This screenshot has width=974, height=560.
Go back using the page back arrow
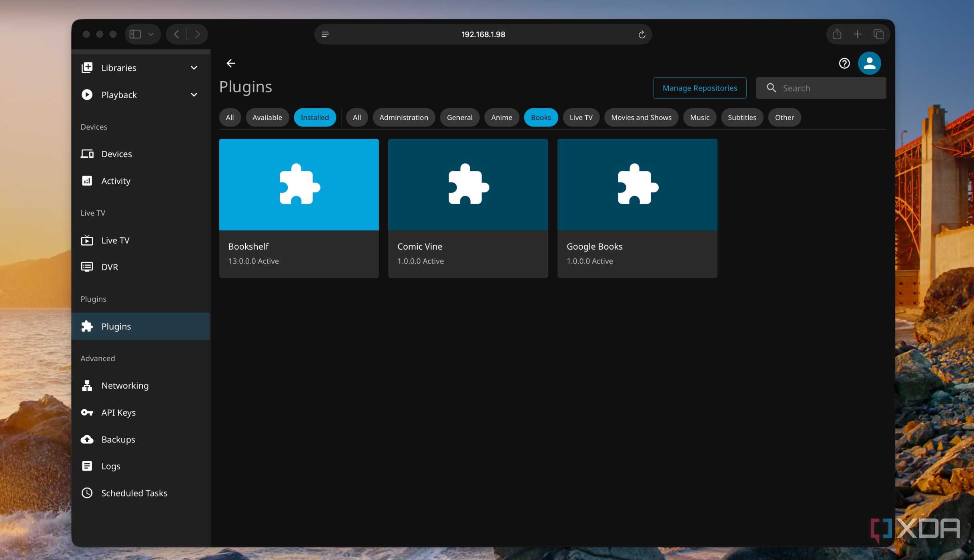click(x=231, y=63)
